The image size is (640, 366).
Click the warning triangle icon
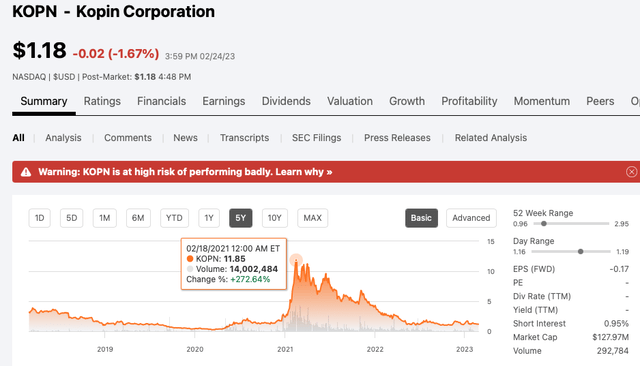26,172
